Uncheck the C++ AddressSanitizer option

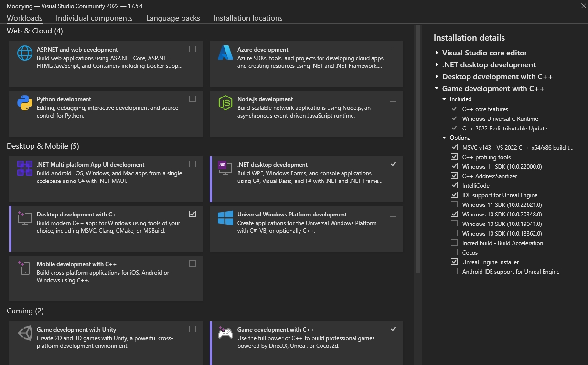[454, 176]
